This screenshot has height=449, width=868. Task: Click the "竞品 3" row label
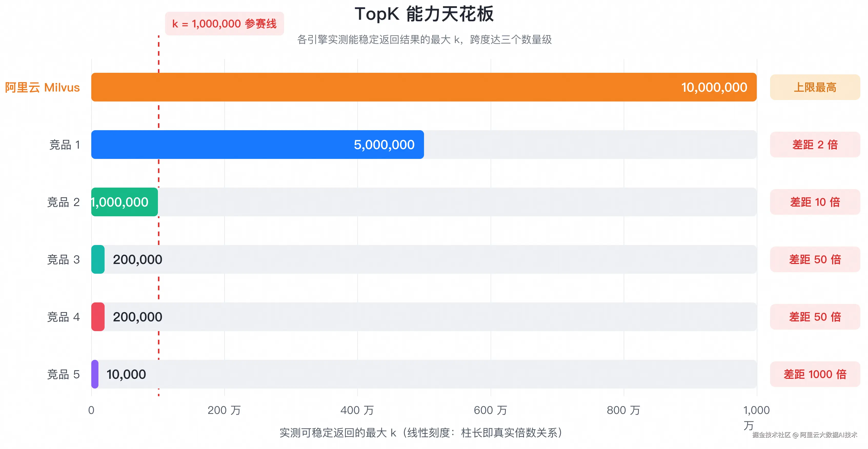pos(63,259)
